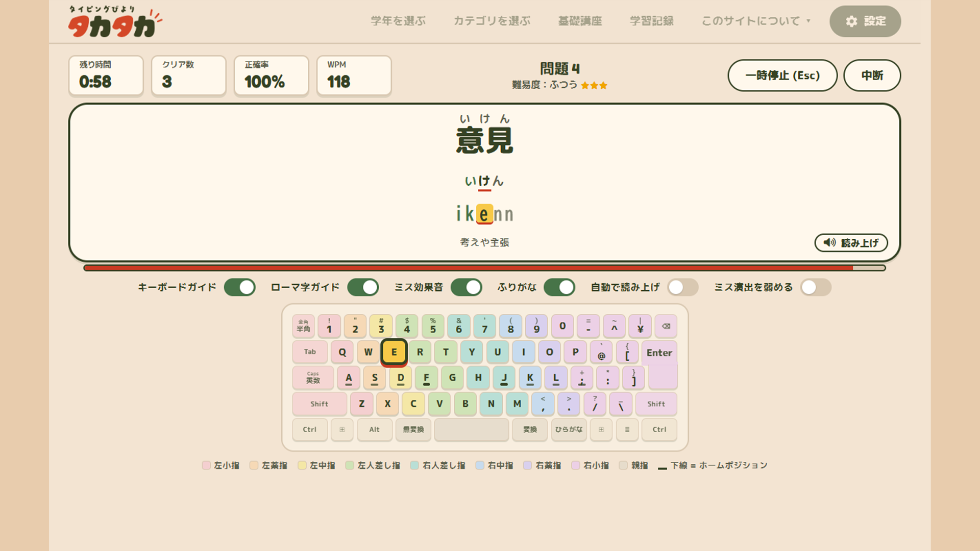
Task: Enable 自動で読み上げ toggle
Action: pyautogui.click(x=683, y=287)
